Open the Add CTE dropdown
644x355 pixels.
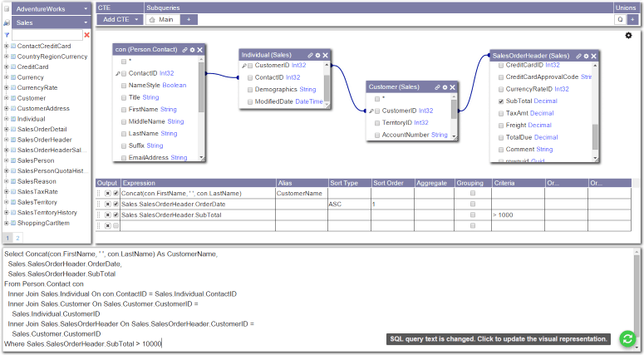click(120, 19)
